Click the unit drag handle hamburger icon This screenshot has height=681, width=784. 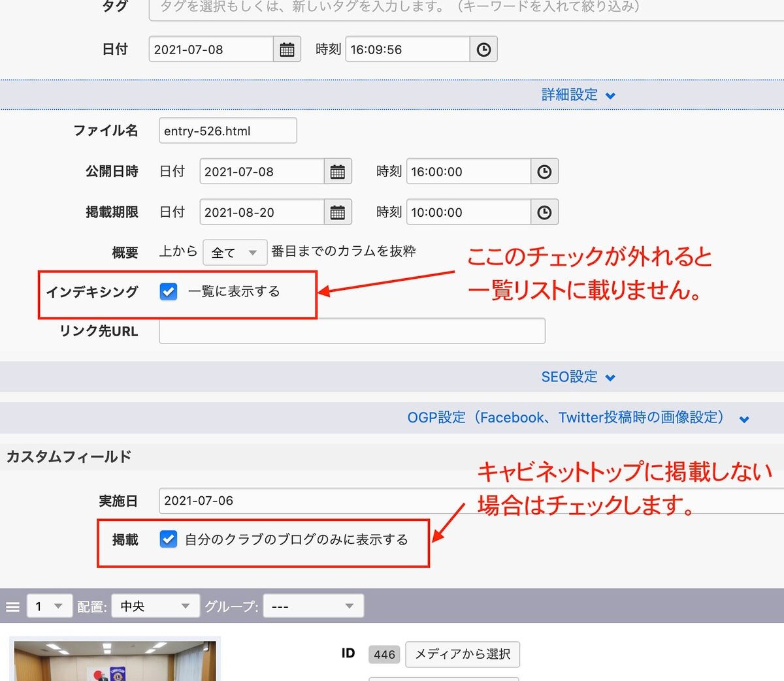(x=12, y=607)
